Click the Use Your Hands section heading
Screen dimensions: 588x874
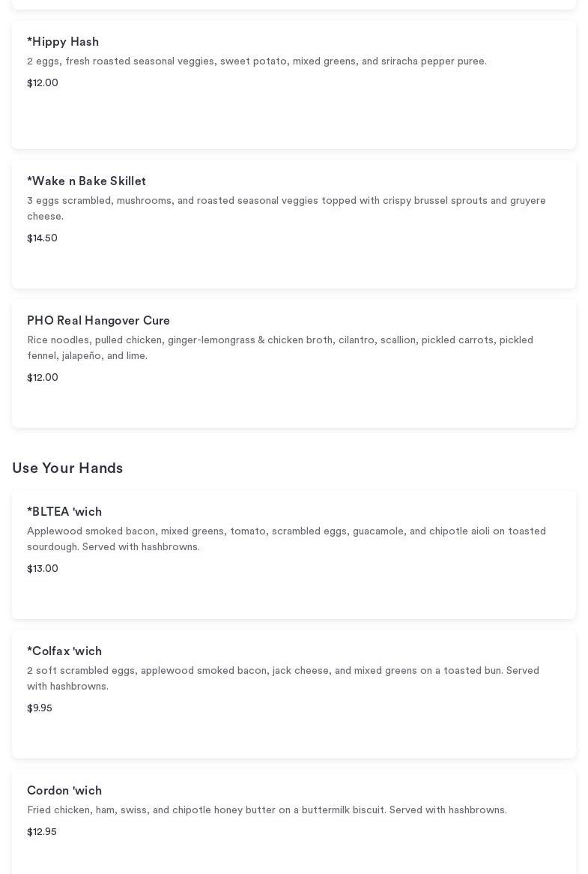(67, 468)
